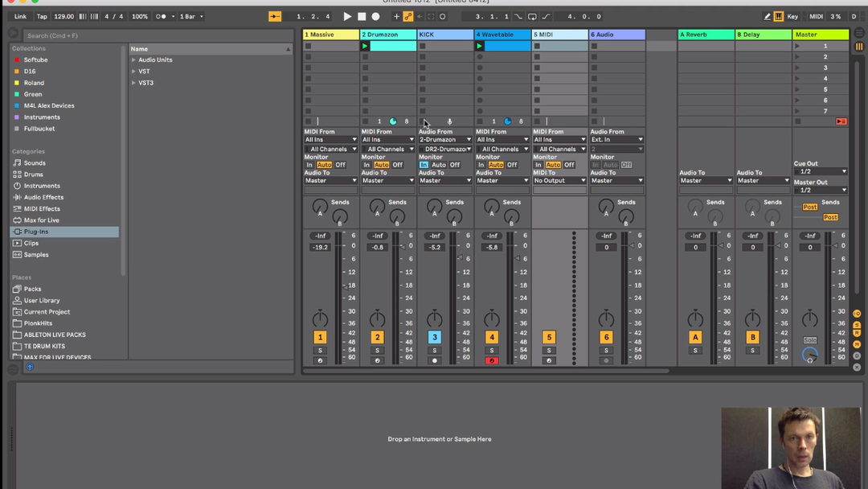This screenshot has width=868, height=489.
Task: Expand the Audio Units folder
Action: pyautogui.click(x=134, y=60)
